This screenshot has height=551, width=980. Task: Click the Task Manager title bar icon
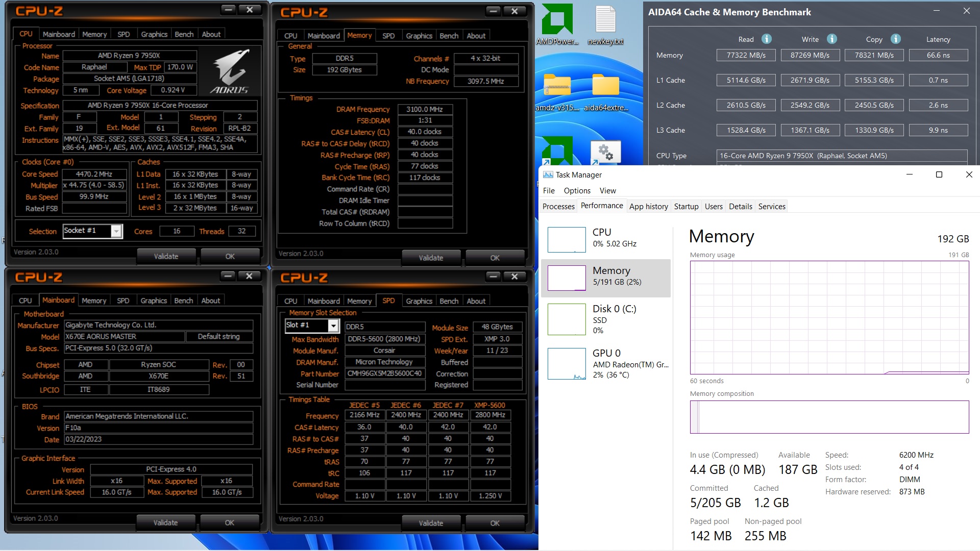[x=548, y=174]
